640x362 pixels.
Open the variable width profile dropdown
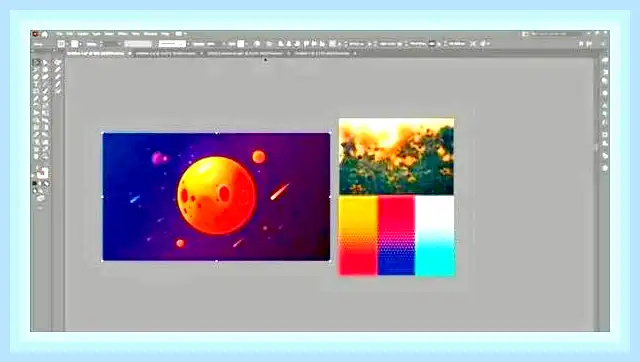tap(138, 44)
